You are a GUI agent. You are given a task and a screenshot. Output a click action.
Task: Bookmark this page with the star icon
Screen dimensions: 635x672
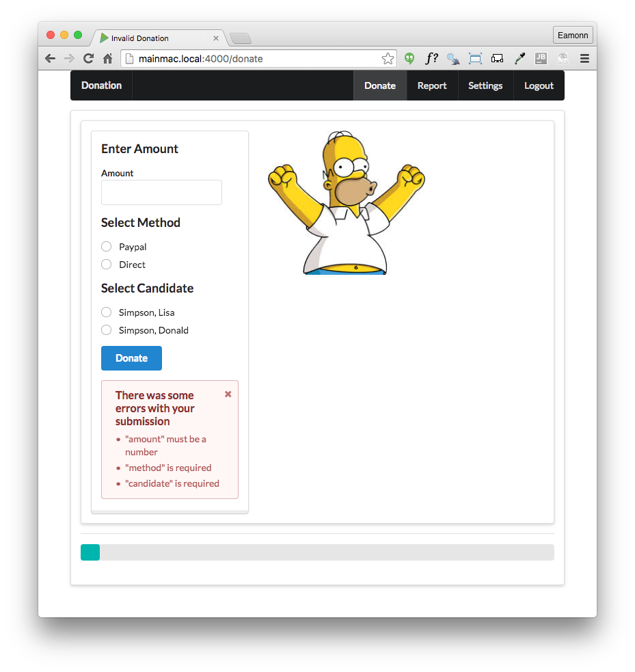pos(388,59)
